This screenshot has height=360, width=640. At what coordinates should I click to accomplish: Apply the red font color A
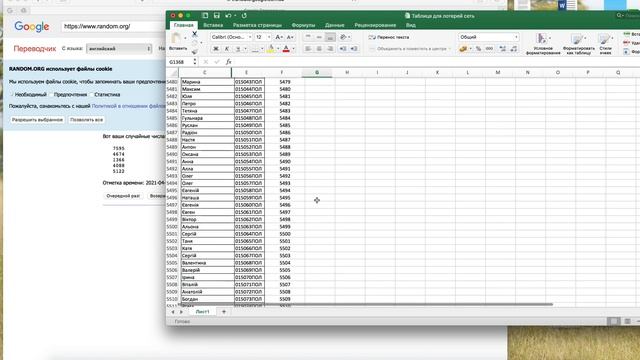286,49
